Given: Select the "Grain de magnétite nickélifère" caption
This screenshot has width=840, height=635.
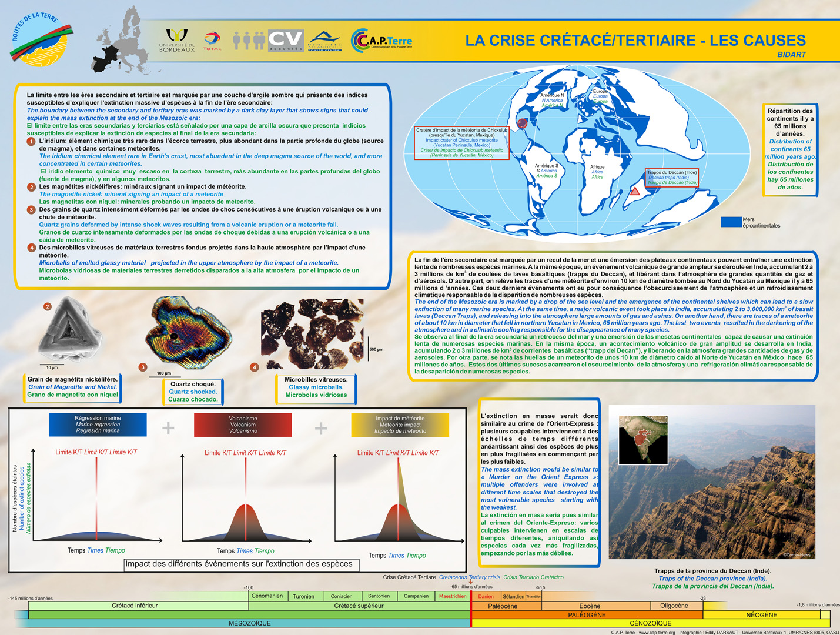Looking at the screenshot, I should [72, 387].
